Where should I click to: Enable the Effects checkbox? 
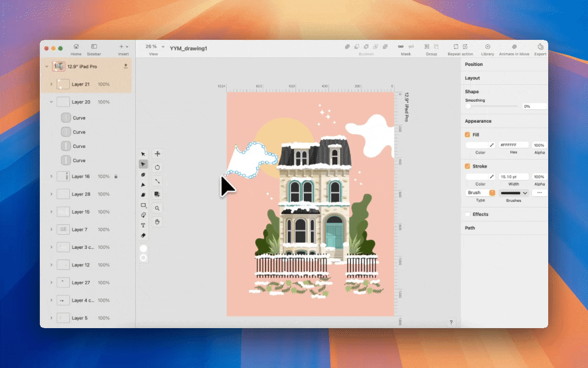(x=467, y=214)
